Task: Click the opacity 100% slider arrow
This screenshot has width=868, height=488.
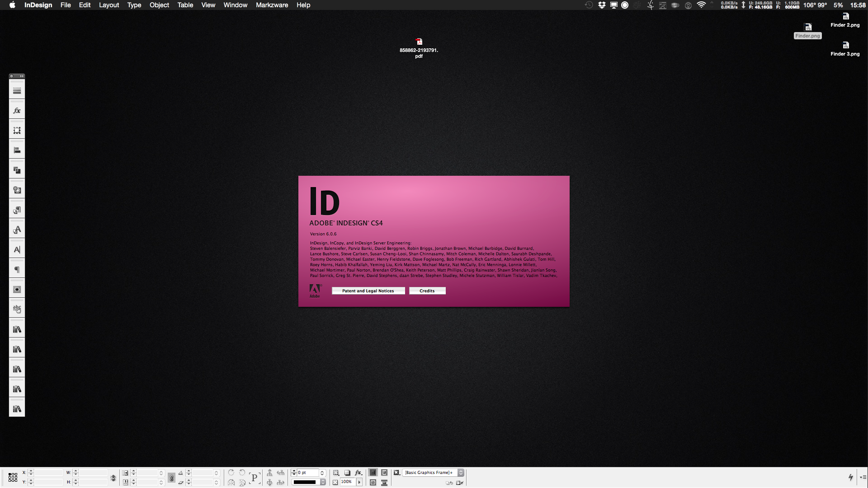Action: coord(359,482)
